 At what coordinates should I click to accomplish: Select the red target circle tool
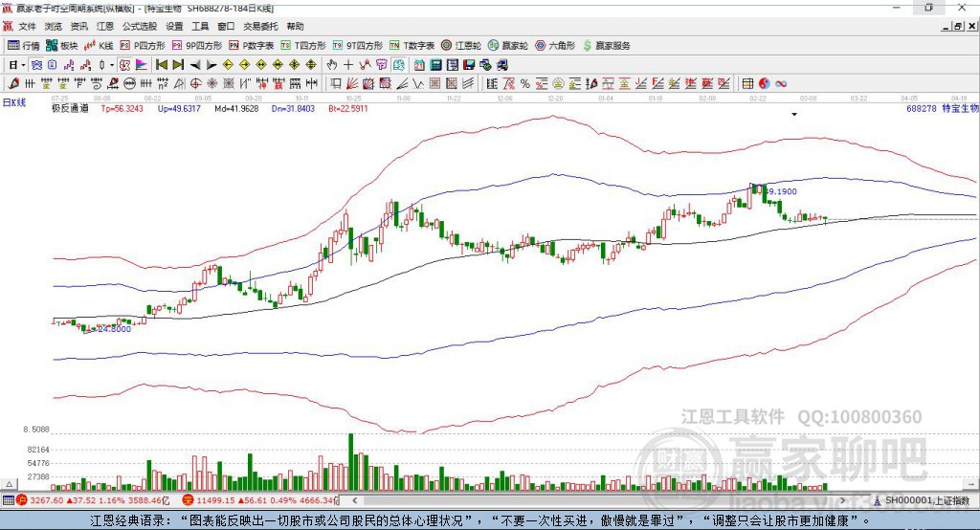coord(195,84)
